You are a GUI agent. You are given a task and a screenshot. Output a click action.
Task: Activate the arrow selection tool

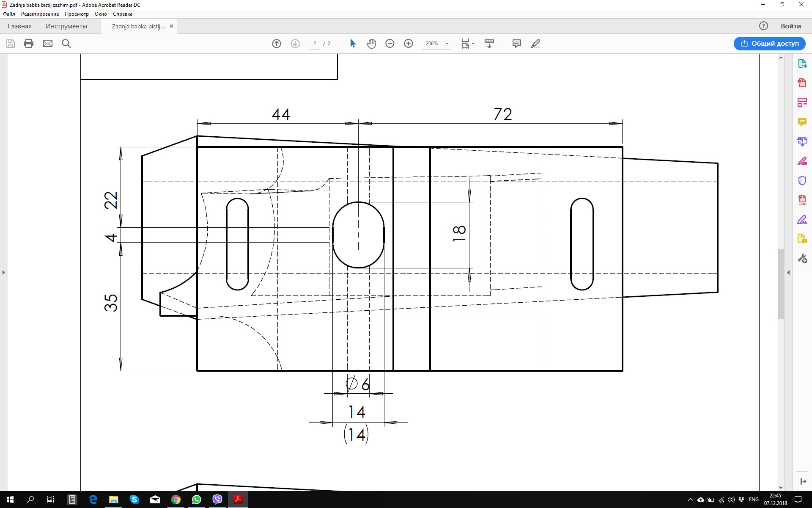point(353,44)
